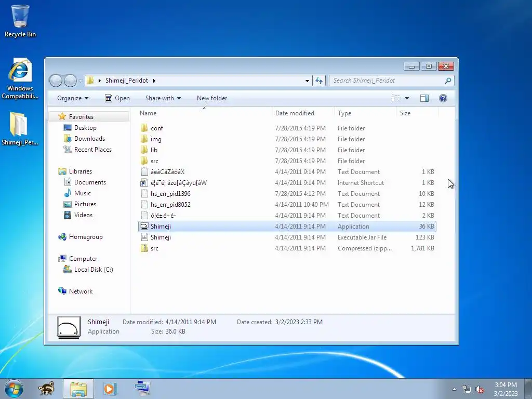Select the conf folder icon
This screenshot has height=399, width=532.
[x=144, y=128]
